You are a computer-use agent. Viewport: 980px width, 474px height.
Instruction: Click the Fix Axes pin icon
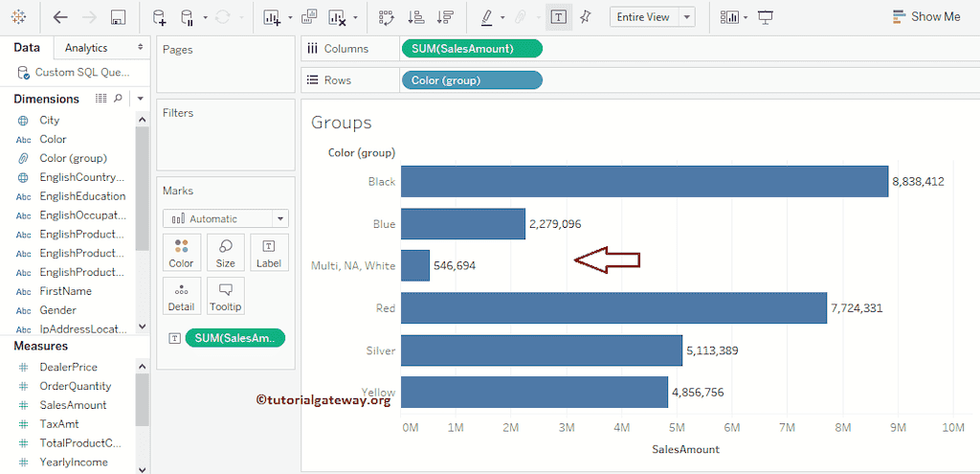pyautogui.click(x=585, y=17)
